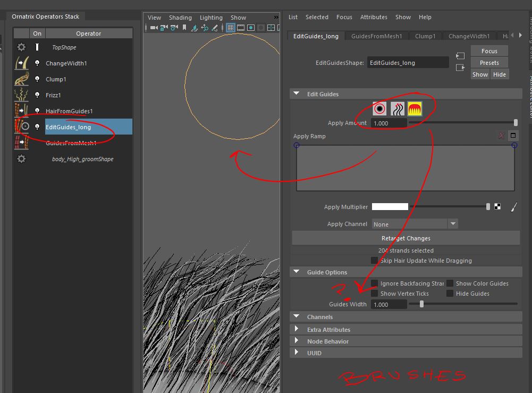The height and width of the screenshot is (393, 532).
Task: Click the film gate icon in viewport toolbar
Action: point(241,28)
